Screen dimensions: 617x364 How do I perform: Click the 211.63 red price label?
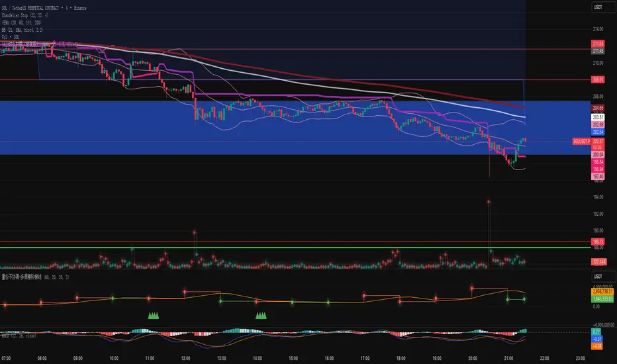(598, 44)
